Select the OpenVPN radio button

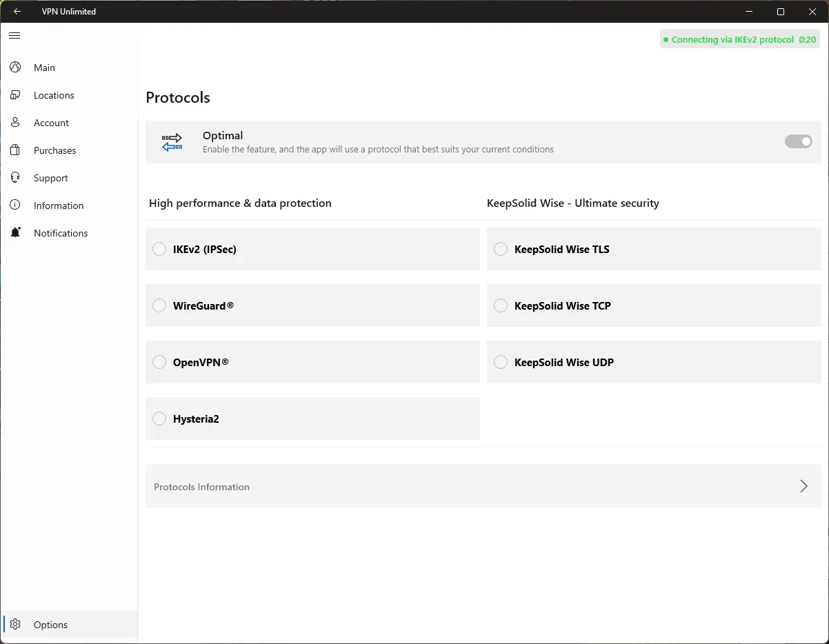coord(159,362)
